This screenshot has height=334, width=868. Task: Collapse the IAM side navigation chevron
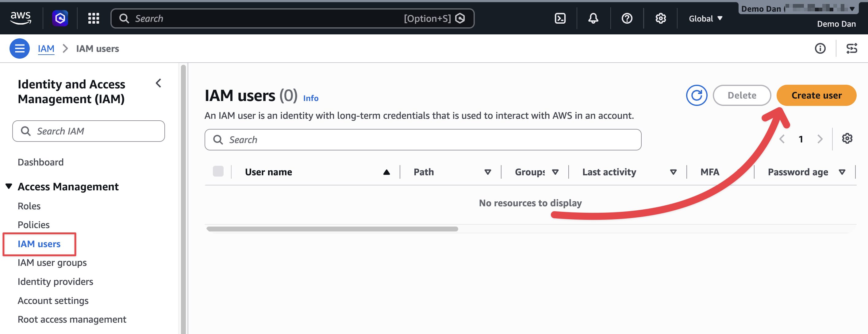click(158, 83)
